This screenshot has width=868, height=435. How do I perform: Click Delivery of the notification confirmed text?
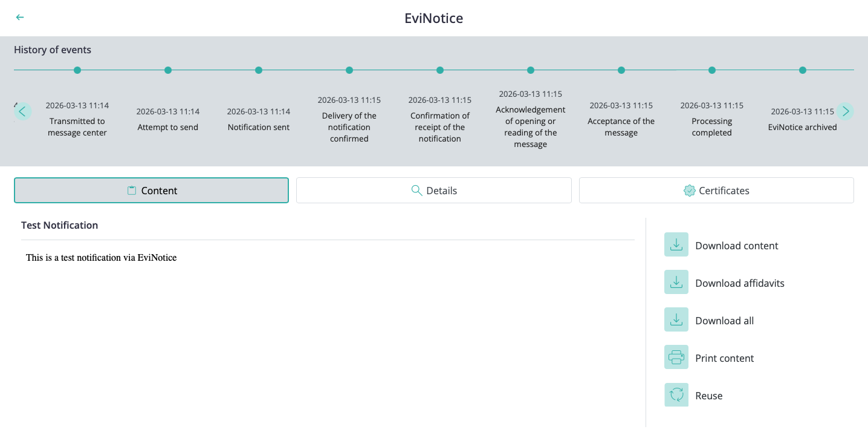[x=349, y=127]
